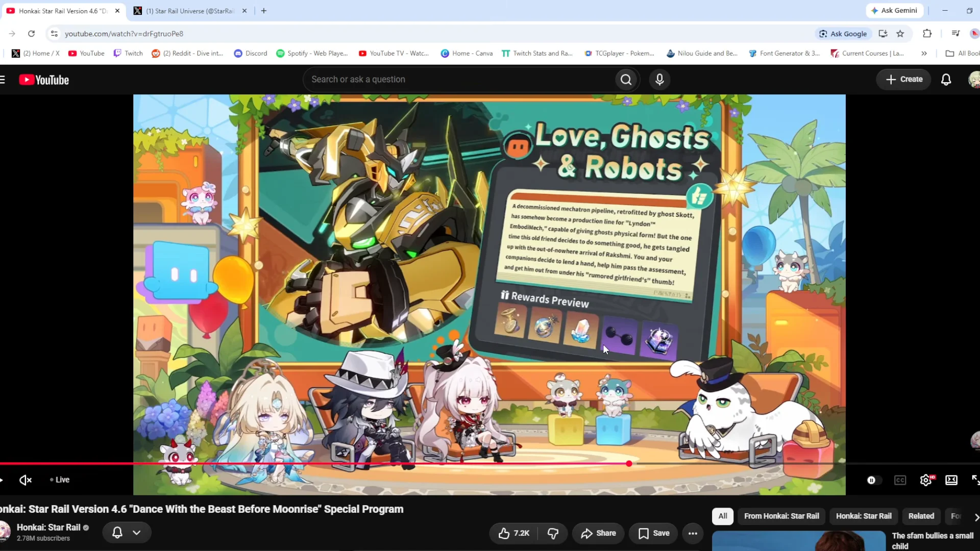Open YouTube TV bookmark
Viewport: 980px width, 551px height.
(x=394, y=53)
